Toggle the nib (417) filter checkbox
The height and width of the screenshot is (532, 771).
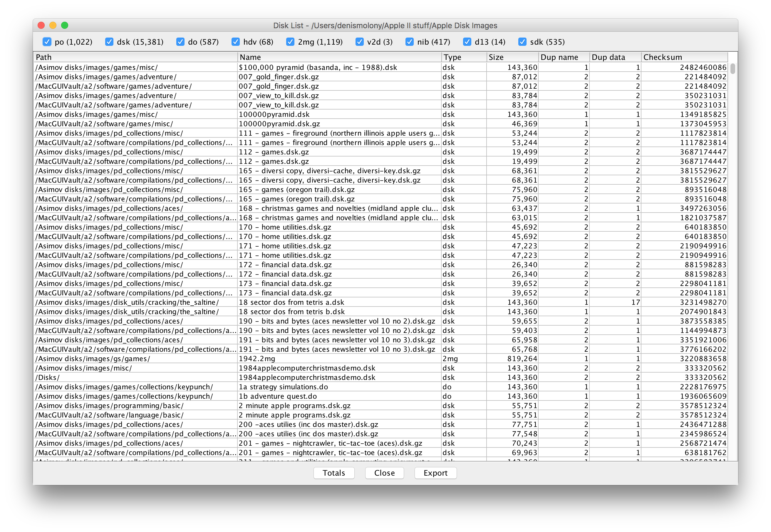pyautogui.click(x=409, y=42)
